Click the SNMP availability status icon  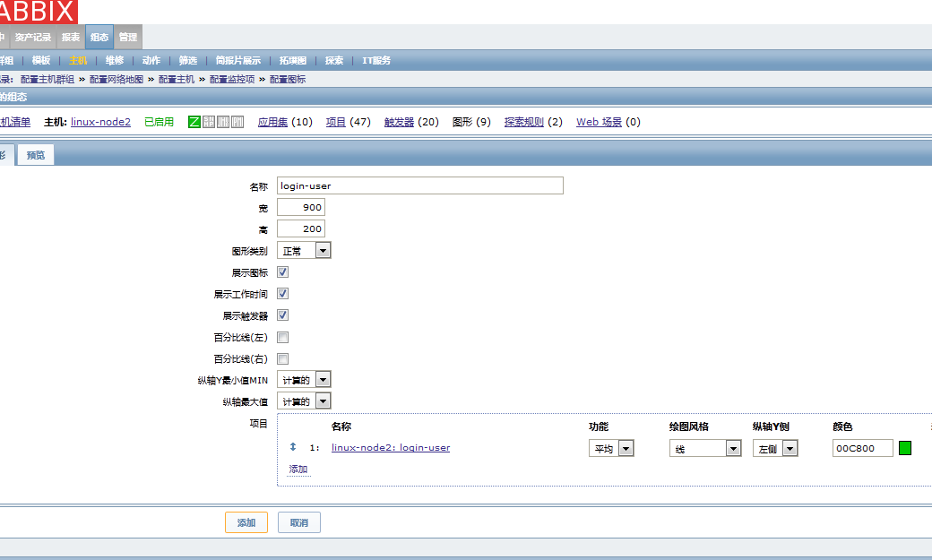(x=209, y=122)
